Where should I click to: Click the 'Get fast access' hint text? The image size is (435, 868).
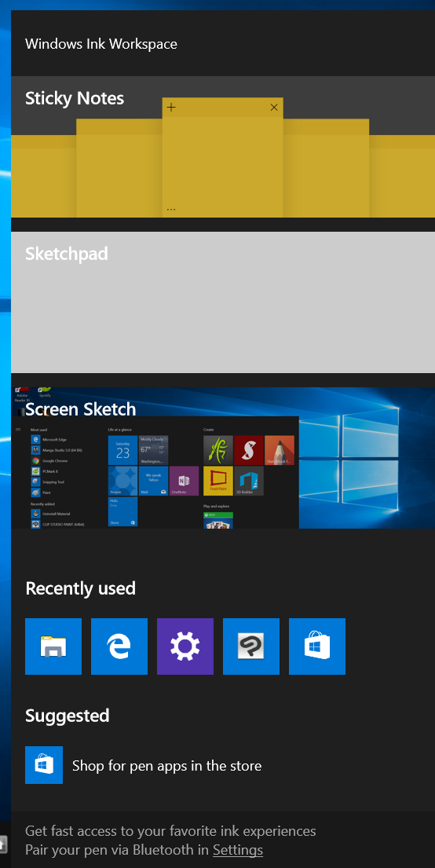pyautogui.click(x=170, y=831)
